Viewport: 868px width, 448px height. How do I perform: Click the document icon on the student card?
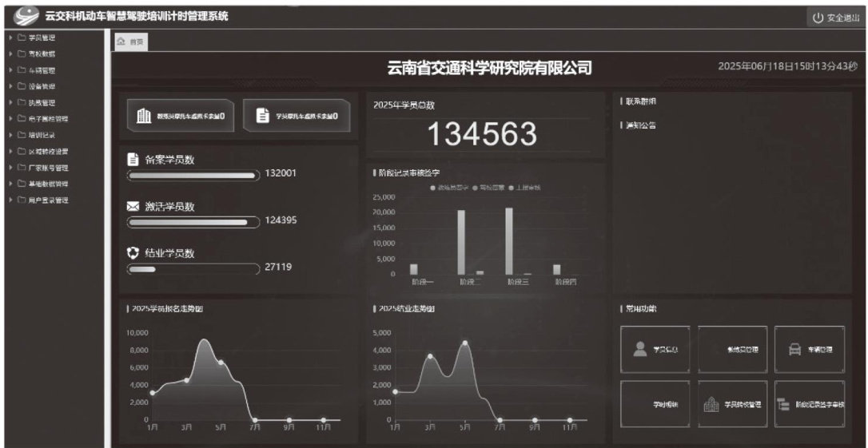tap(261, 117)
